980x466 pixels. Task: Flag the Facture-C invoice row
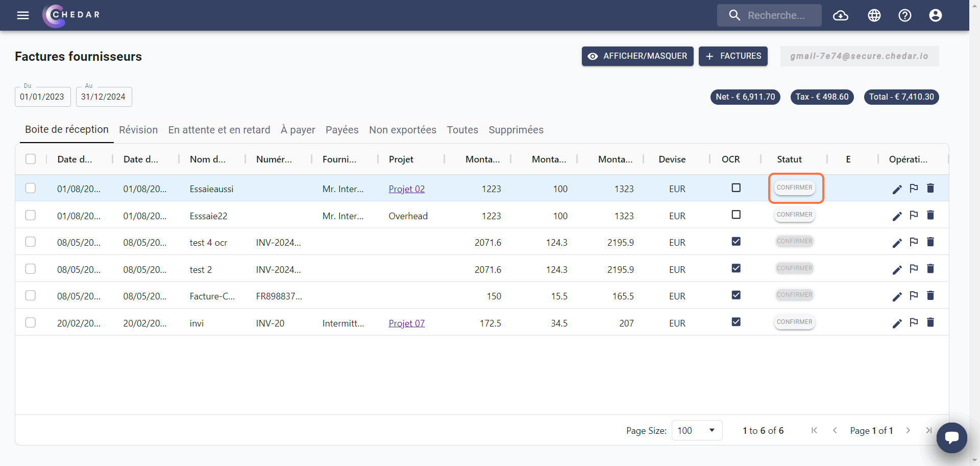pyautogui.click(x=914, y=295)
